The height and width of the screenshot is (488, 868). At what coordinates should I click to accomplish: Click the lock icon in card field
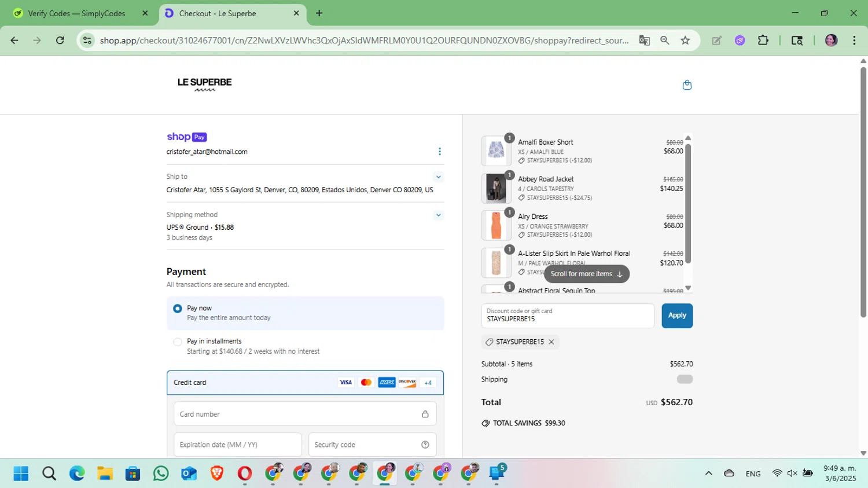pos(425,414)
